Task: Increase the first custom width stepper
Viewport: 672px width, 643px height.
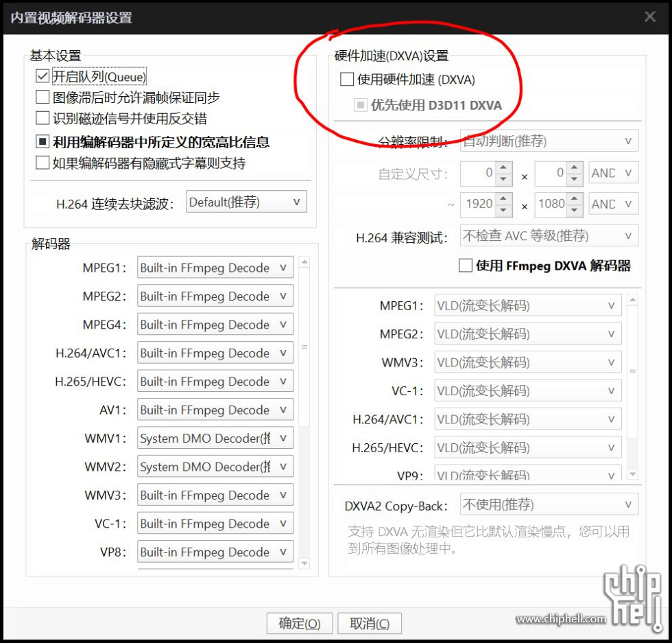Action: pyautogui.click(x=503, y=167)
